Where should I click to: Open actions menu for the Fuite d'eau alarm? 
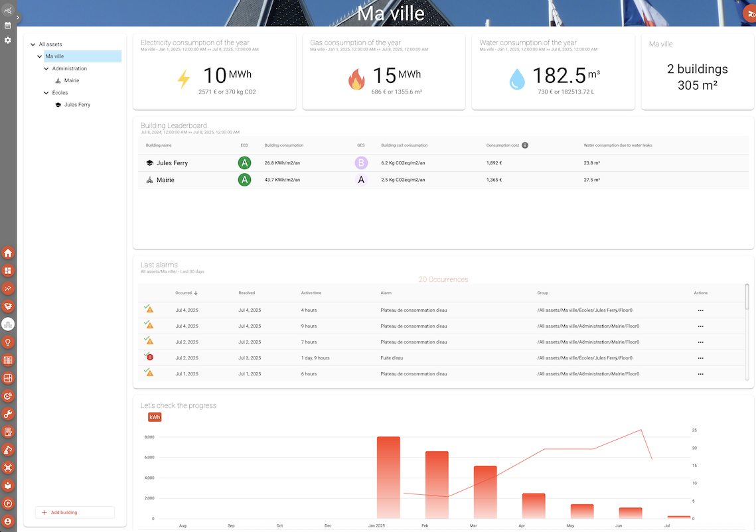(x=700, y=358)
